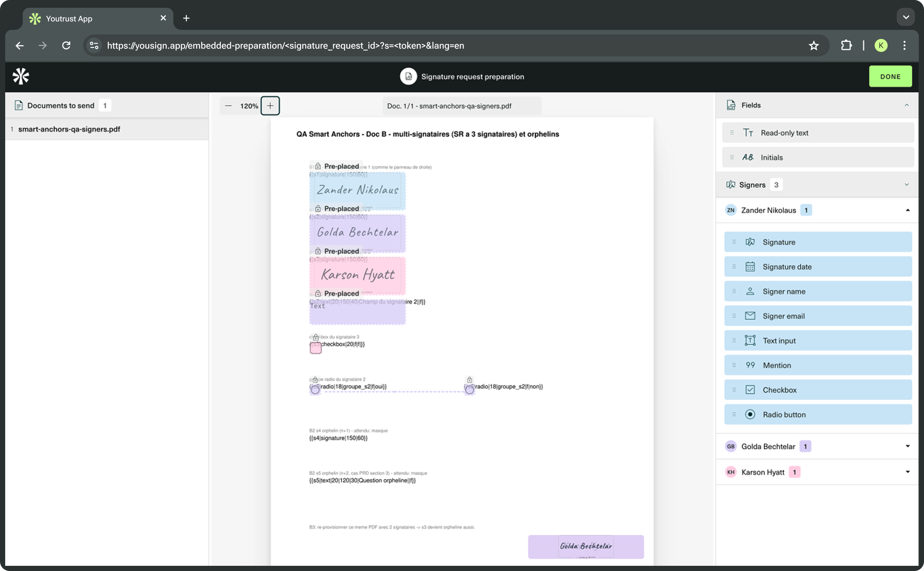924x571 pixels.
Task: Select Zander Nikolaus blue signature field
Action: (x=357, y=191)
